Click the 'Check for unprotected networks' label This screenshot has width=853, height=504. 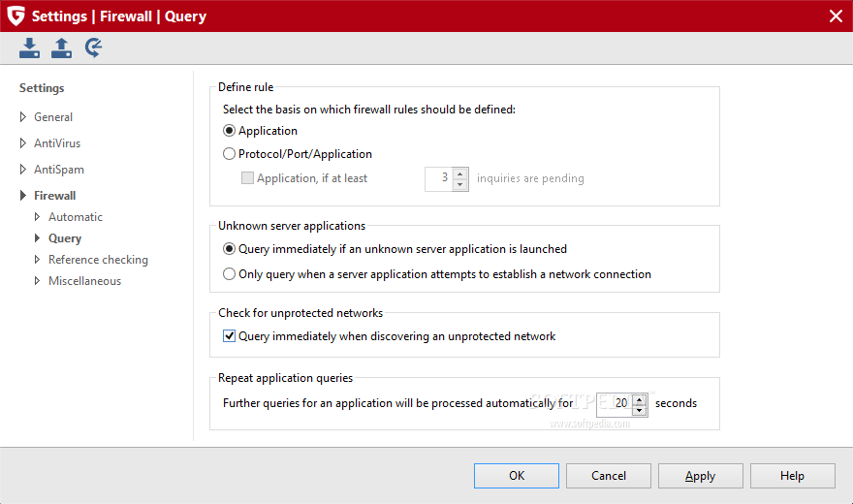coord(300,313)
